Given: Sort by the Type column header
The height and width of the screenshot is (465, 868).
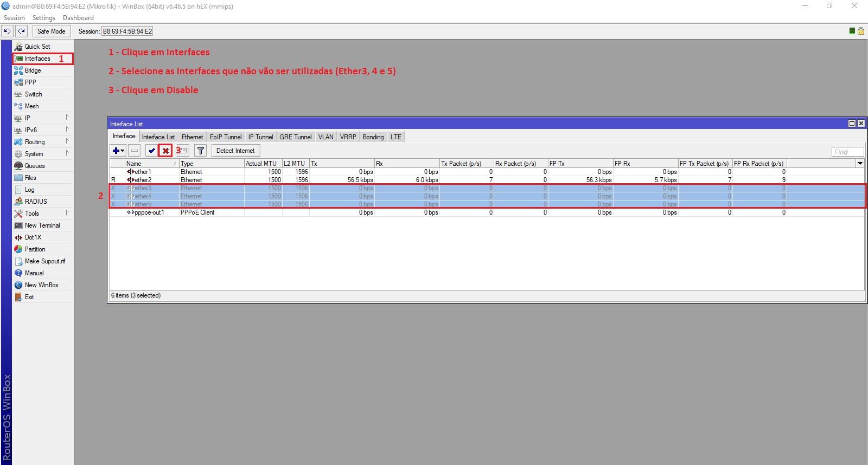Looking at the screenshot, I should [x=212, y=163].
